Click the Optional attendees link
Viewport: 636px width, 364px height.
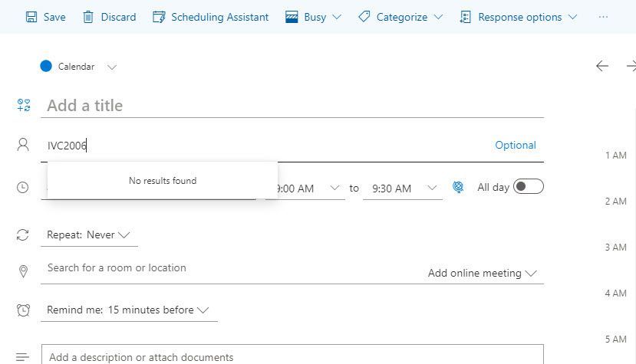point(516,145)
